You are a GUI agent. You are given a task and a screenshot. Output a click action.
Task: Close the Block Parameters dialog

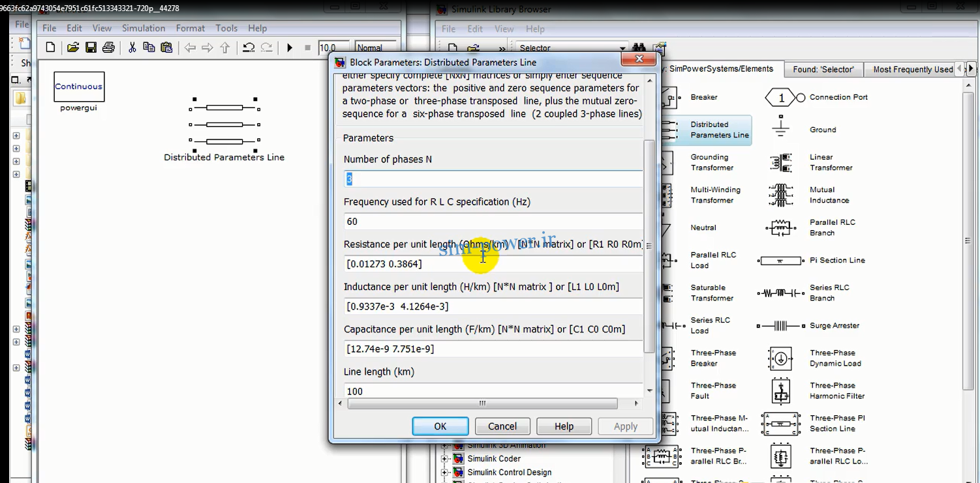(x=639, y=59)
